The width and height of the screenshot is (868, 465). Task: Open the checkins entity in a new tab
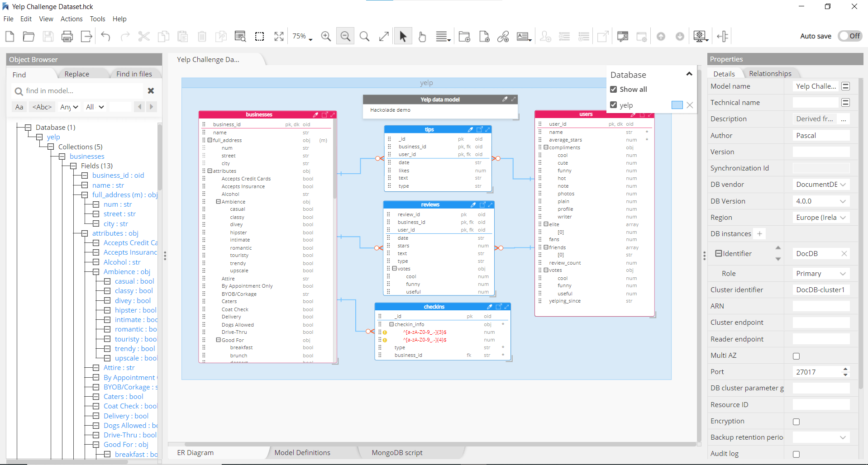(499, 307)
